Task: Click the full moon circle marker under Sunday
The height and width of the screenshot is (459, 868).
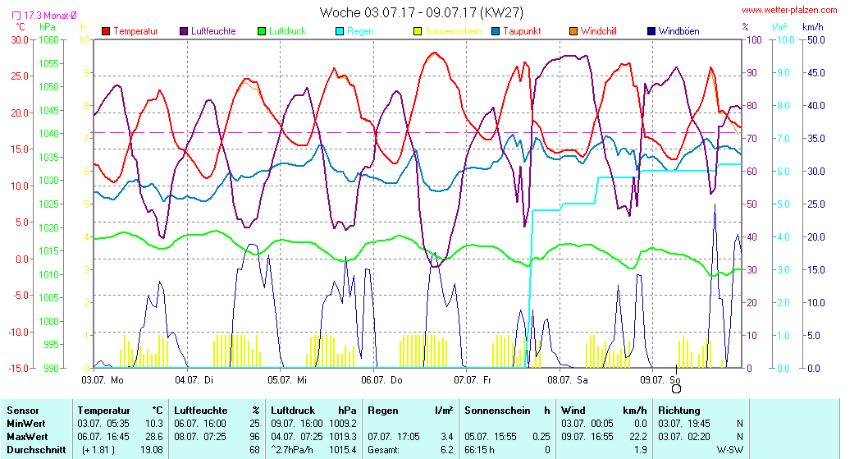Action: [677, 389]
